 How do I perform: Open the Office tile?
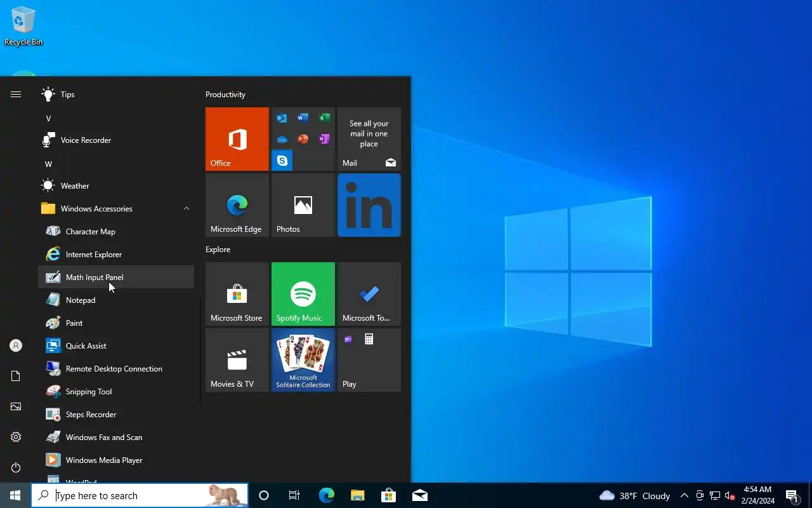click(237, 139)
